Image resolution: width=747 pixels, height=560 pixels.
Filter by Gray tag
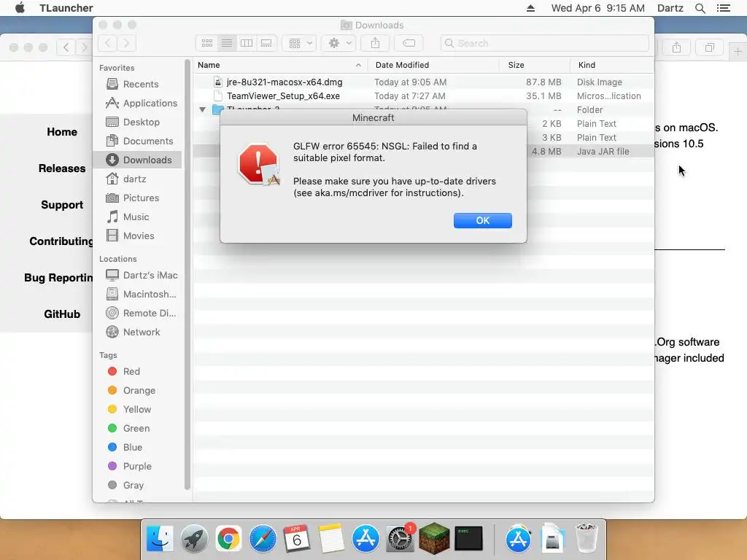pyautogui.click(x=125, y=486)
